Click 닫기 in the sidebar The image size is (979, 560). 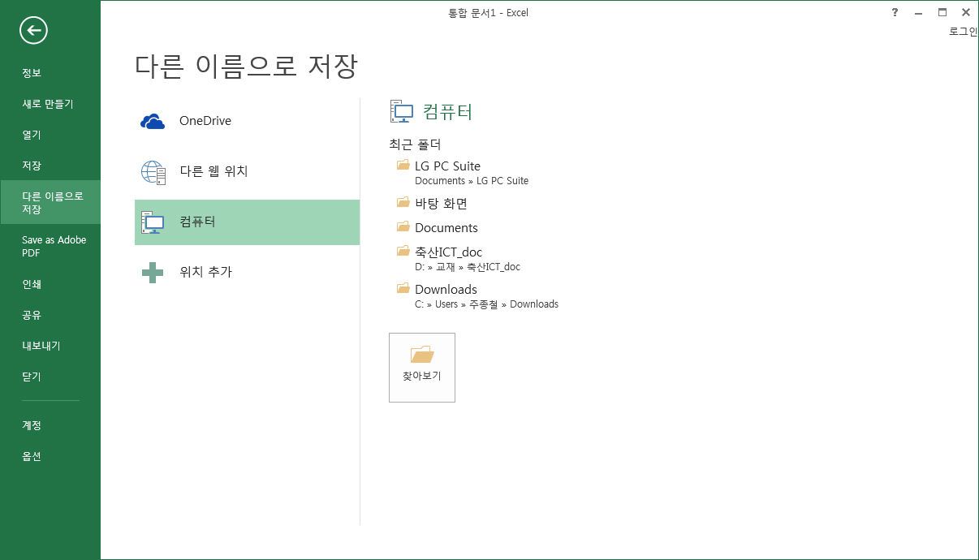coord(50,377)
